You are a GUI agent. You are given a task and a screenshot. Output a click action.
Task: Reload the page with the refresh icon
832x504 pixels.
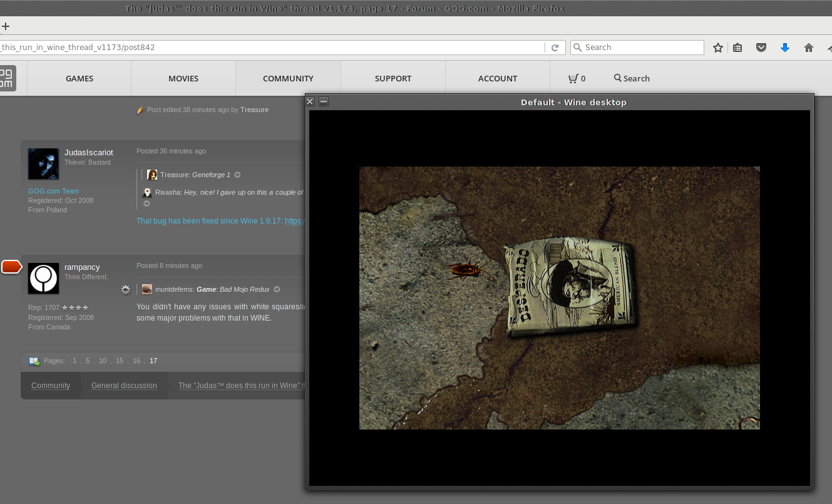pyautogui.click(x=555, y=48)
